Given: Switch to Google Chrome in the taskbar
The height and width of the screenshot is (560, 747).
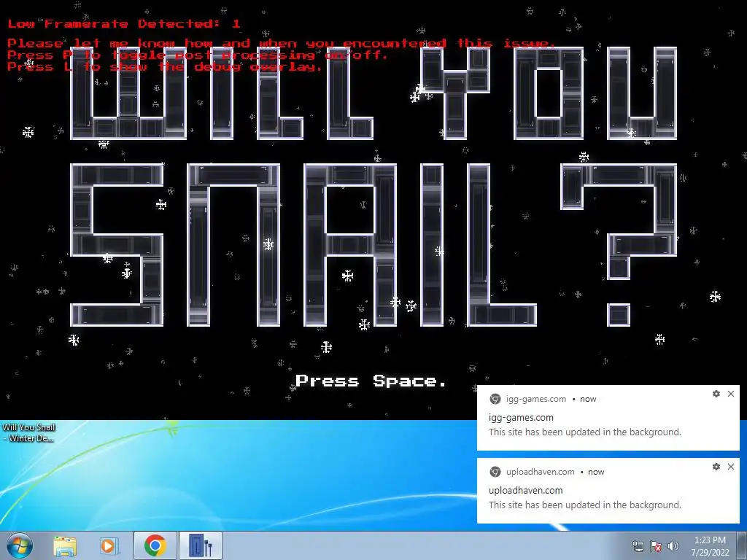Looking at the screenshot, I should click(155, 545).
